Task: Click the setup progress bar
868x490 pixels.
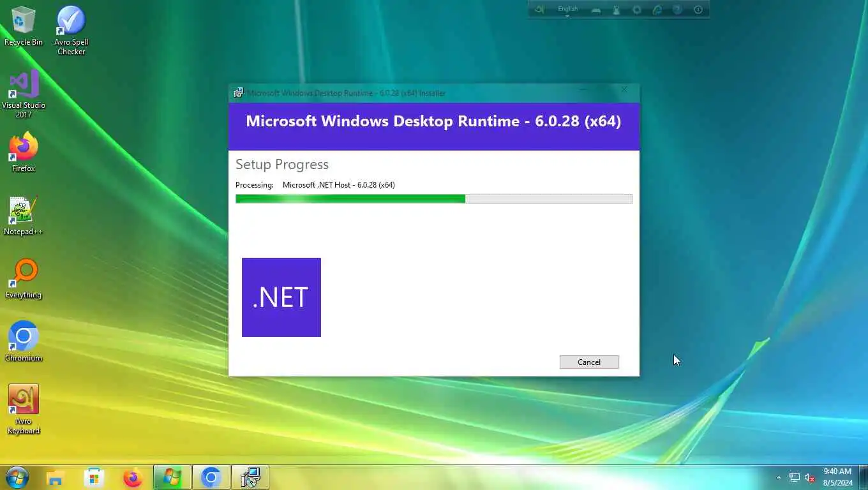Action: click(434, 199)
